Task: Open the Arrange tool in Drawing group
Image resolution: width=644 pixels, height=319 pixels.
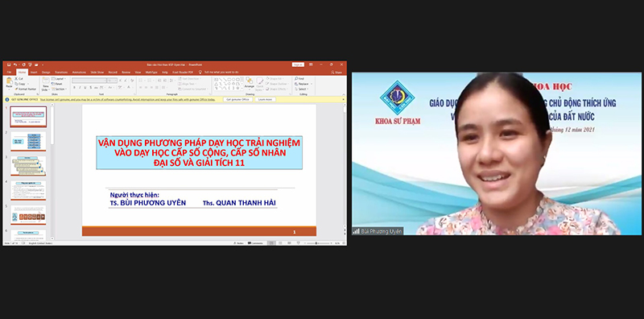Action: 250,83
